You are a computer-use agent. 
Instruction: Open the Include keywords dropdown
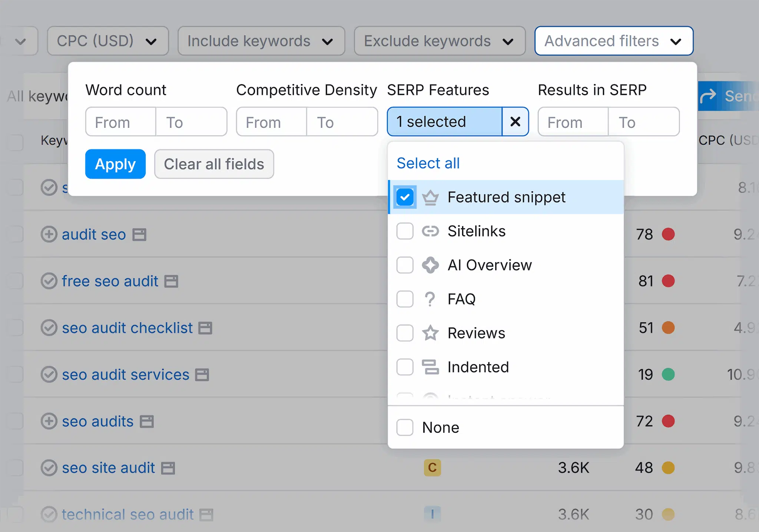[x=261, y=41]
